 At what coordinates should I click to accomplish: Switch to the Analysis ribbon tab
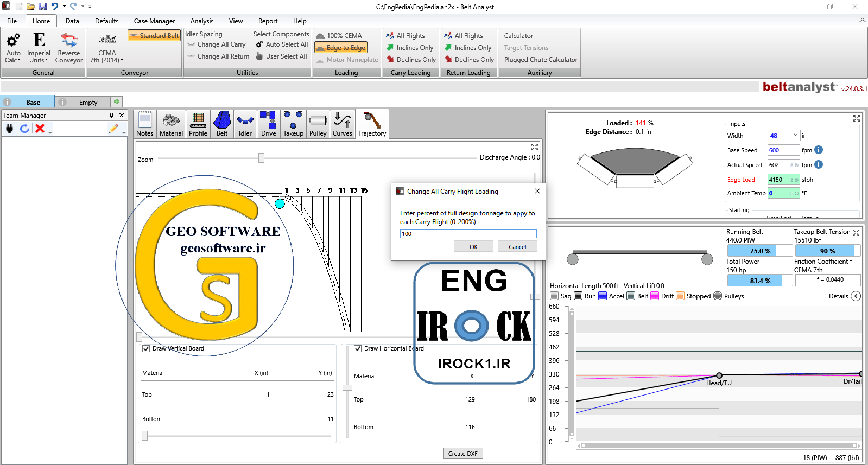pyautogui.click(x=202, y=21)
